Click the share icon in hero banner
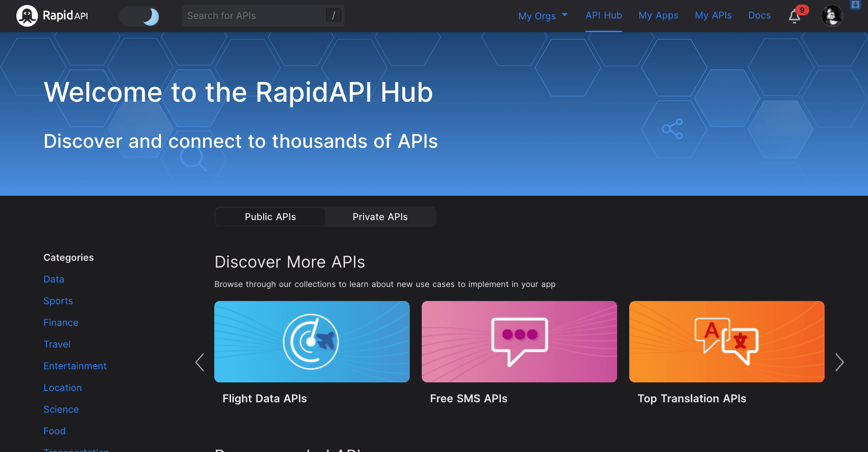This screenshot has height=452, width=868. [x=672, y=129]
